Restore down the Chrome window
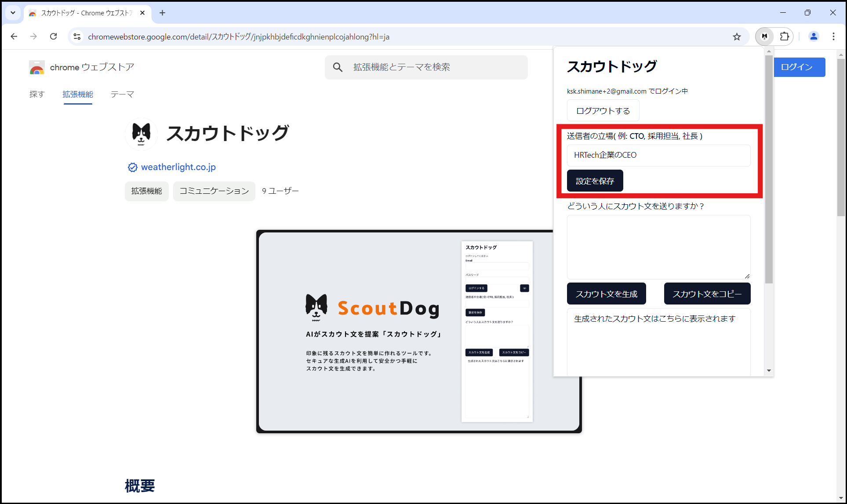Screen dimensions: 847x504 807,13
